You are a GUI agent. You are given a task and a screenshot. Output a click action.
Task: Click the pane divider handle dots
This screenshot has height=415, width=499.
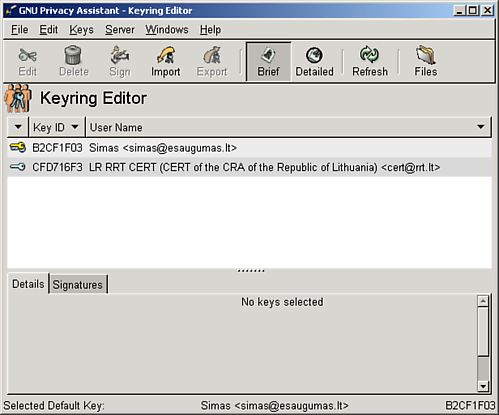click(x=251, y=271)
